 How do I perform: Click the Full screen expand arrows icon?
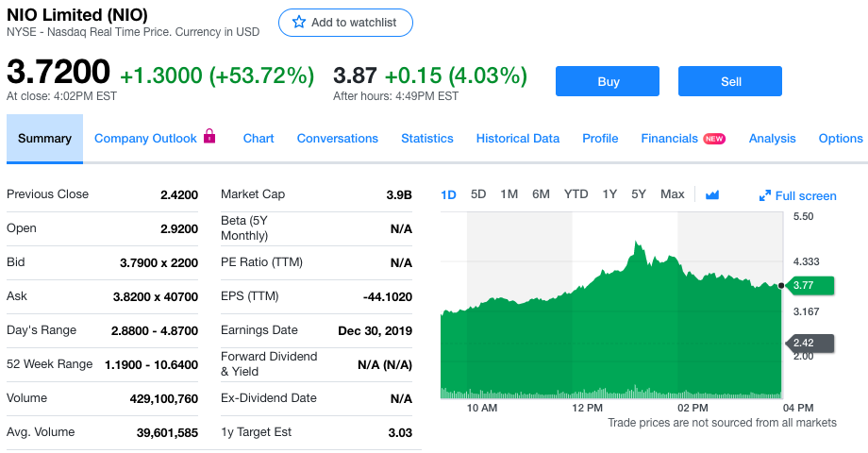765,195
